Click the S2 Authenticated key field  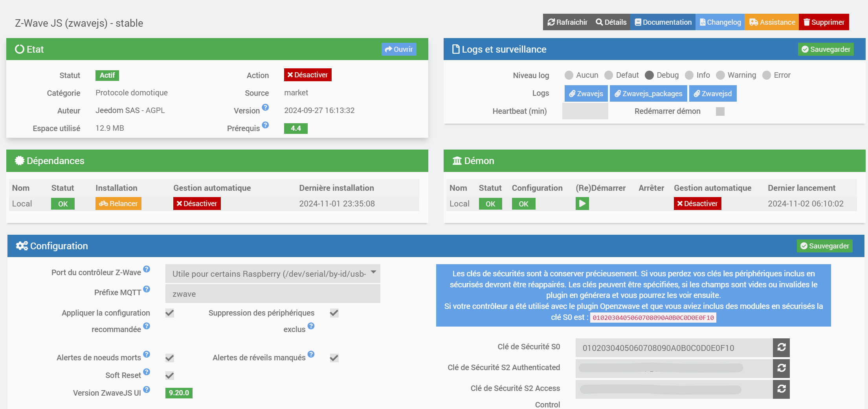pyautogui.click(x=674, y=368)
